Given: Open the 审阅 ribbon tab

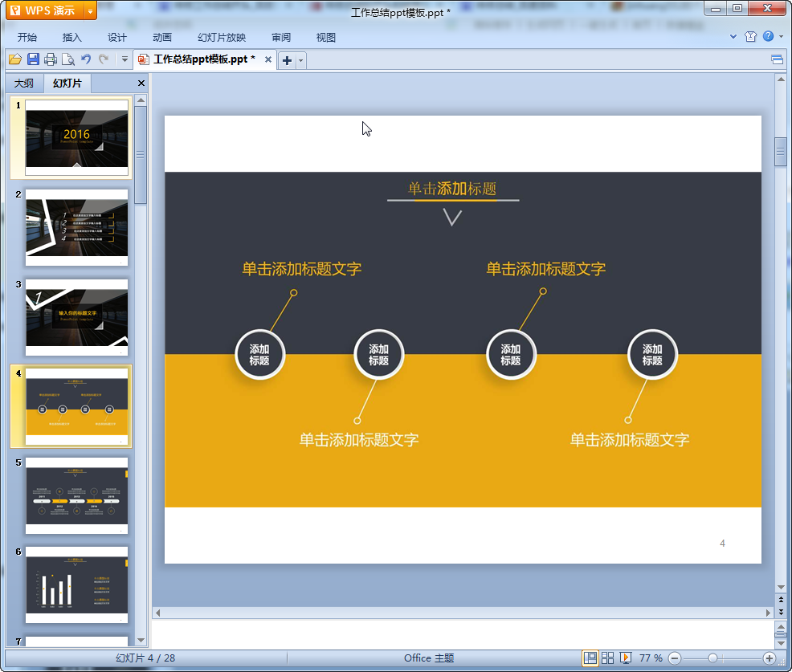Looking at the screenshot, I should 281,38.
